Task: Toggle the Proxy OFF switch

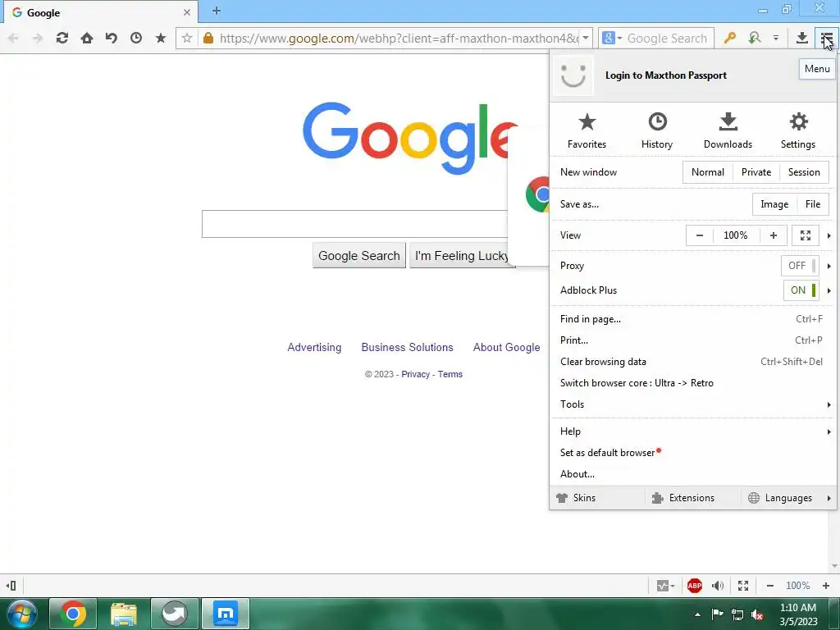Action: (x=800, y=266)
